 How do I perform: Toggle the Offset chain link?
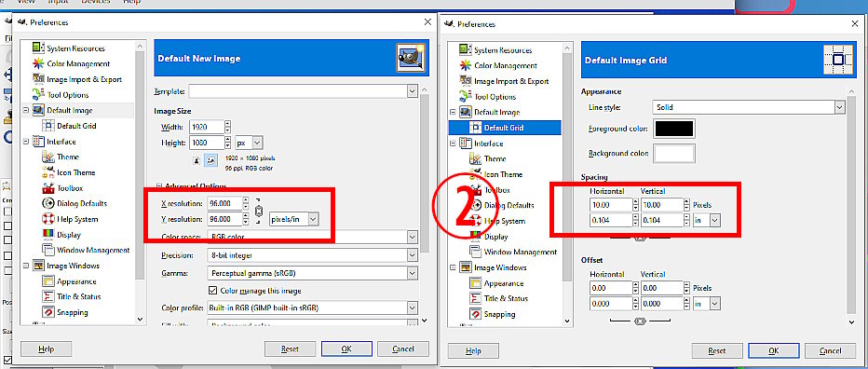pos(641,321)
